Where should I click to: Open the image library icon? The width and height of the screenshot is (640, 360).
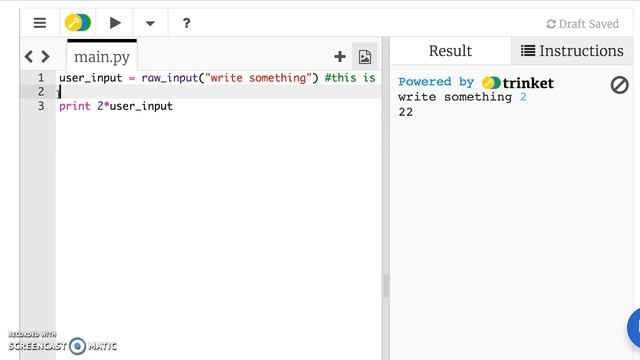(365, 57)
